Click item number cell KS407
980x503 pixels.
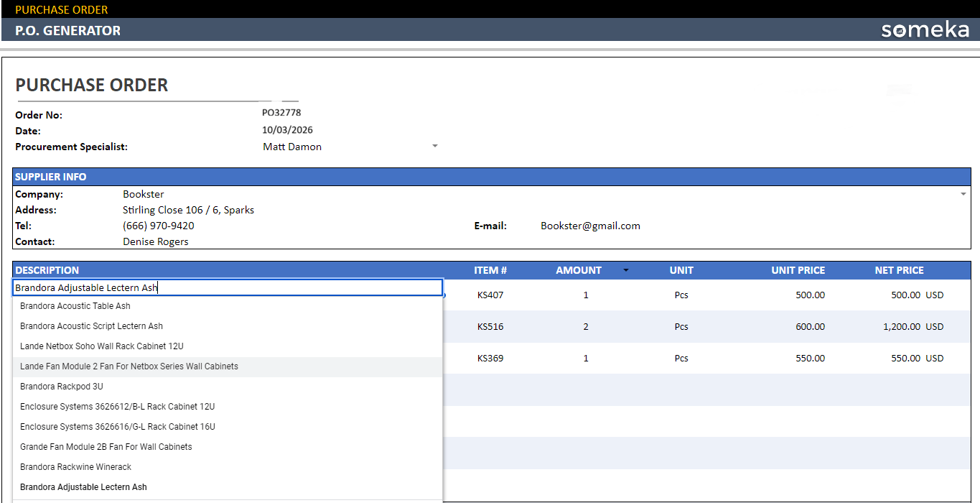click(x=490, y=295)
